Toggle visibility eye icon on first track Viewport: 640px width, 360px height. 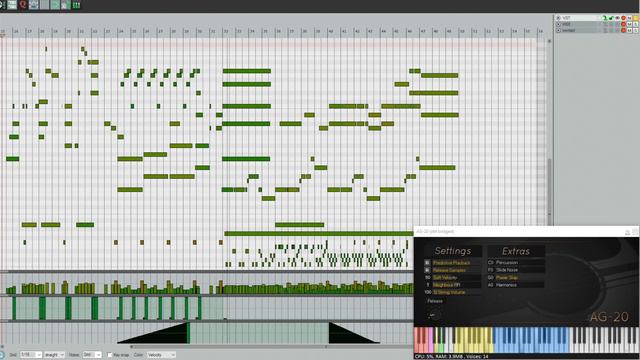pyautogui.click(x=617, y=18)
